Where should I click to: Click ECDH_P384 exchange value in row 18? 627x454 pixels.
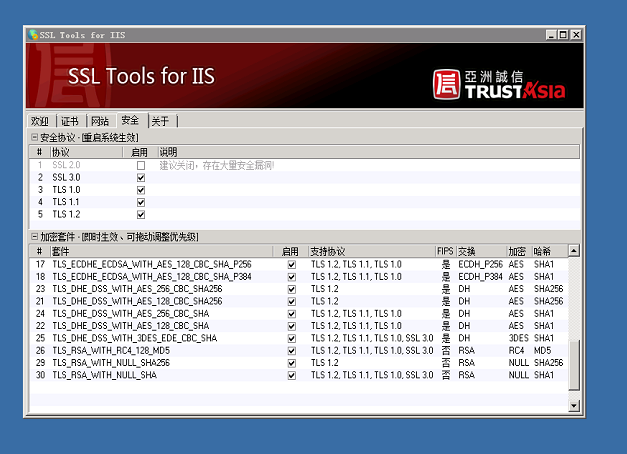[x=480, y=277]
